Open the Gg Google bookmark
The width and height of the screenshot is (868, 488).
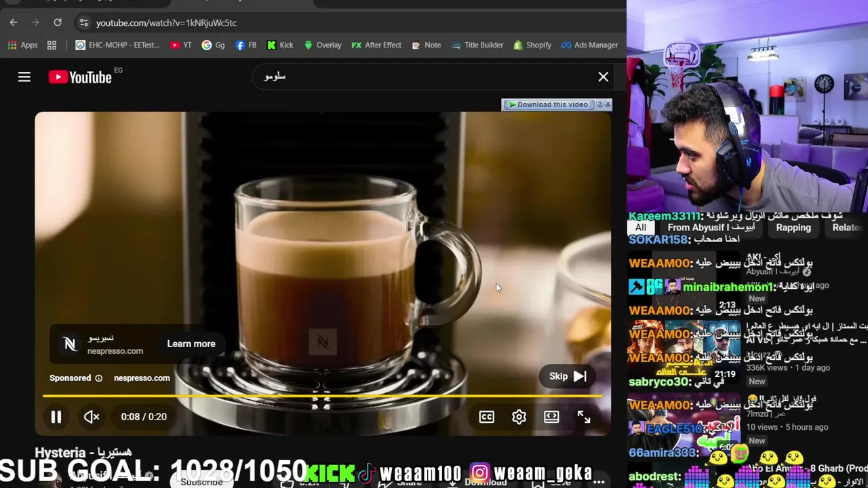click(214, 45)
